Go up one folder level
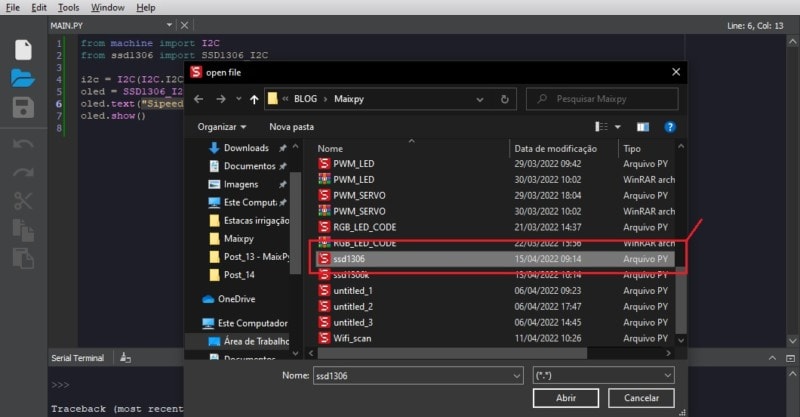Screen dimensions: 800x417 click(x=254, y=99)
